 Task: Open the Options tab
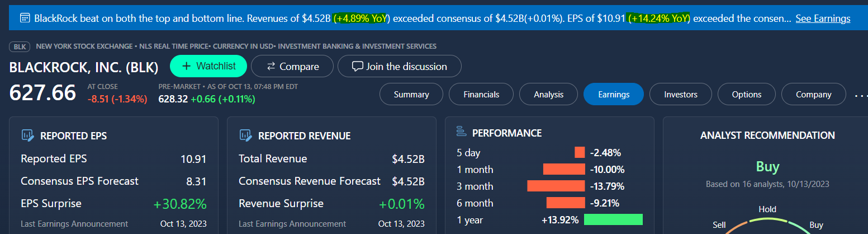pyautogui.click(x=747, y=95)
